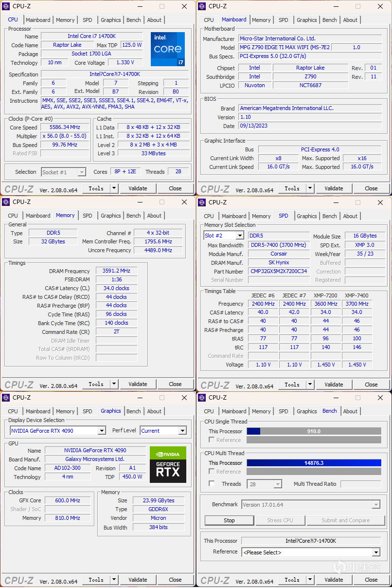Click Close in the Mainboard-tab window
This screenshot has height=588, width=392.
371,188
